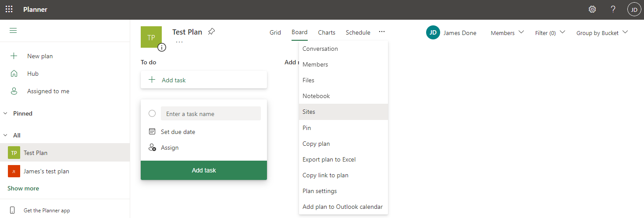
Task: Click the New plan plus icon
Action: click(x=14, y=56)
